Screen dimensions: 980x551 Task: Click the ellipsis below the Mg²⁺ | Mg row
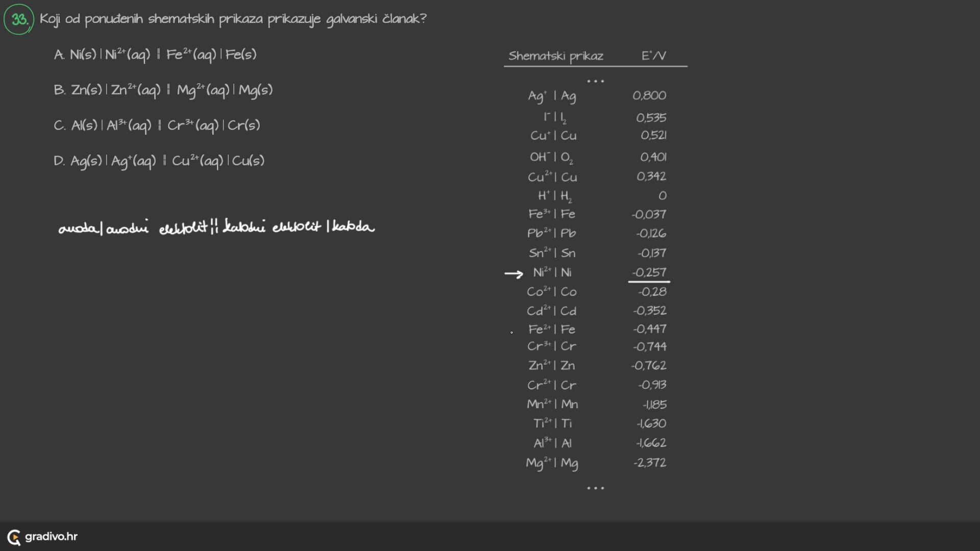(595, 488)
